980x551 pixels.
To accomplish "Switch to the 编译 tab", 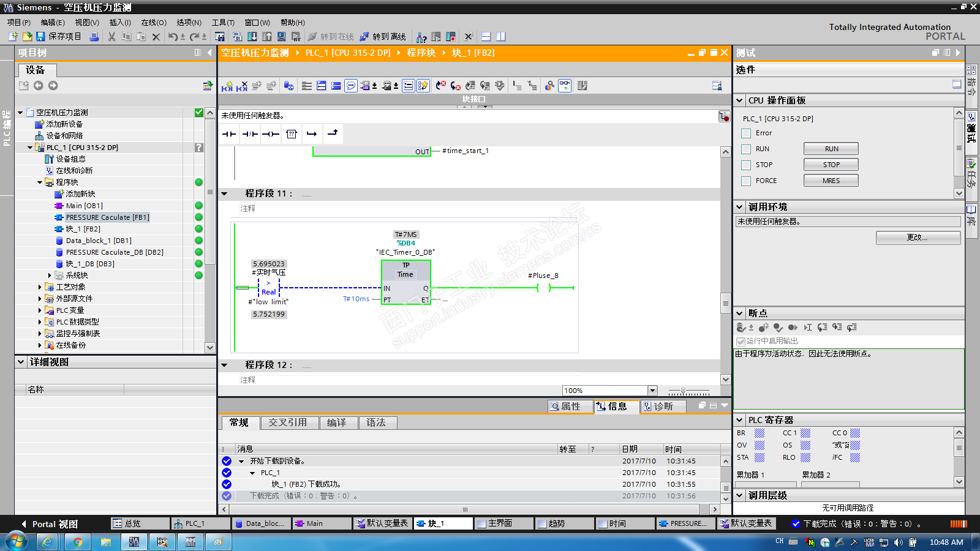I will tap(337, 423).
